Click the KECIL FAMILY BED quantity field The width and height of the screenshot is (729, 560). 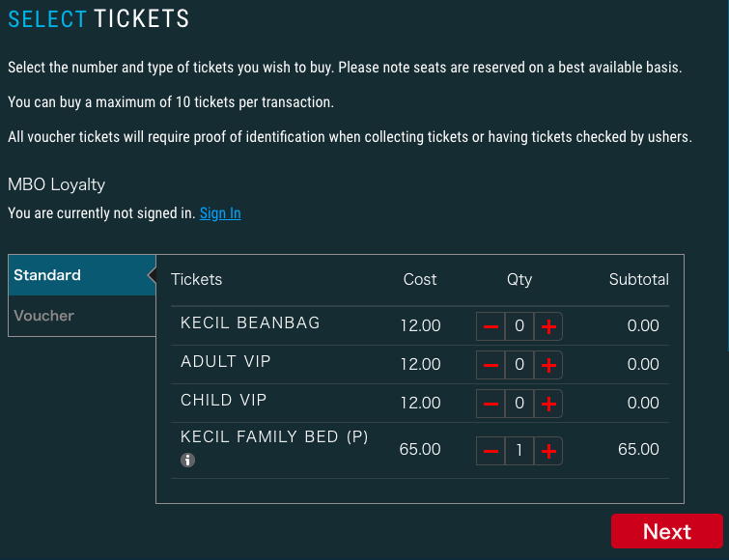click(x=519, y=451)
